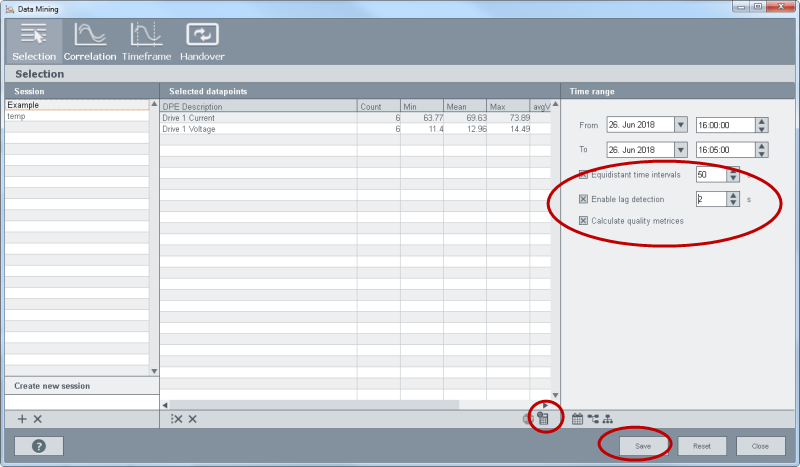Viewport: 800px width, 467px height.
Task: Select the Drive 1 Voltage row
Action: point(260,129)
